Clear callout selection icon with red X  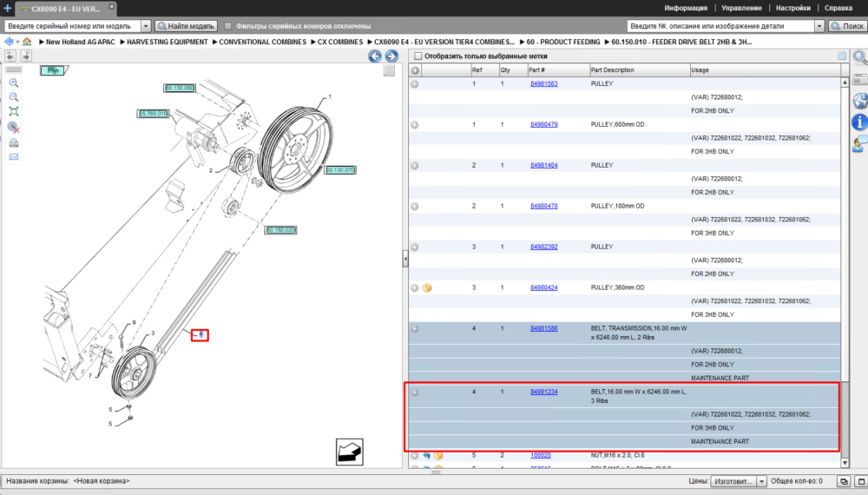coord(14,128)
